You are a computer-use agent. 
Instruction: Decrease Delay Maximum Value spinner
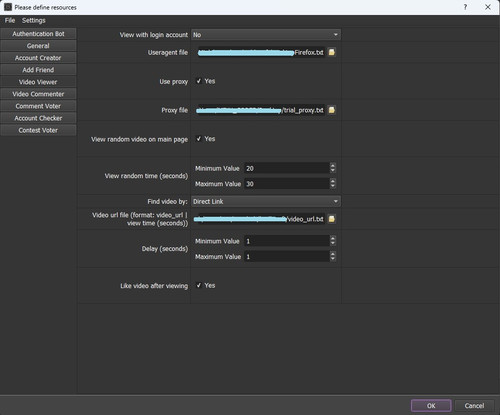(x=333, y=259)
